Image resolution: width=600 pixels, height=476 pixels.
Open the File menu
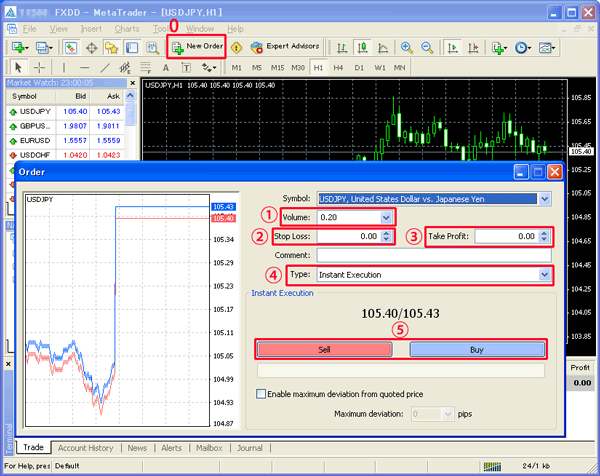(x=29, y=29)
